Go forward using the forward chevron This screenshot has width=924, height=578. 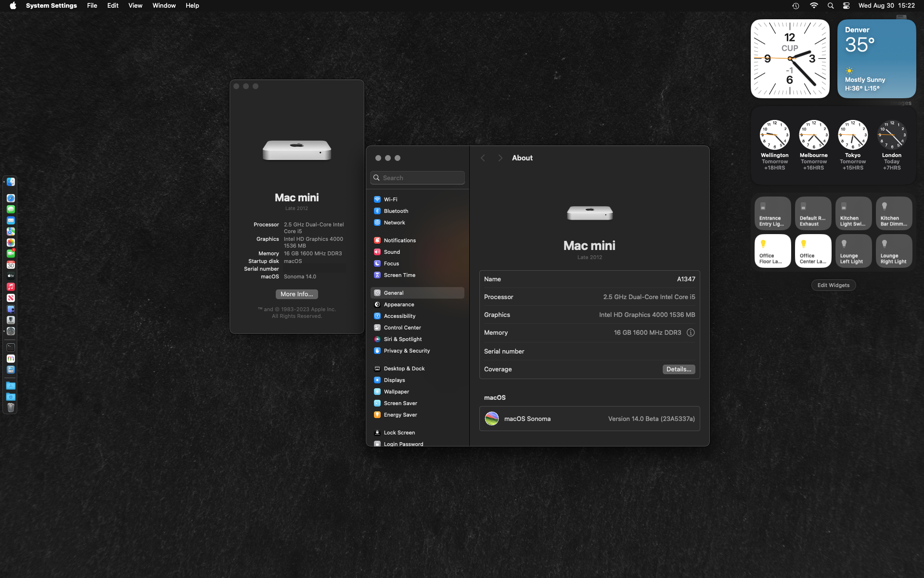tap(500, 158)
